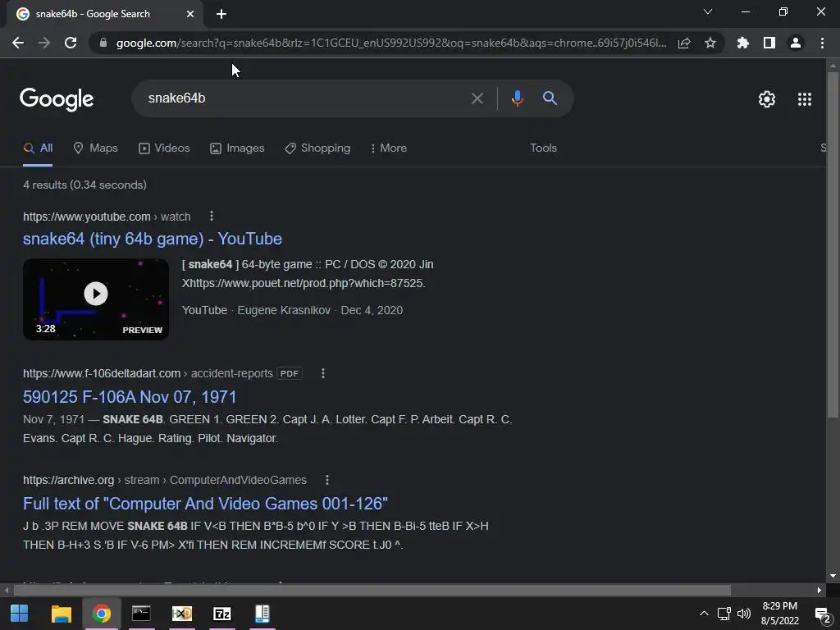Open the notification center icon
Viewport: 840px width, 630px height.
pos(822,614)
